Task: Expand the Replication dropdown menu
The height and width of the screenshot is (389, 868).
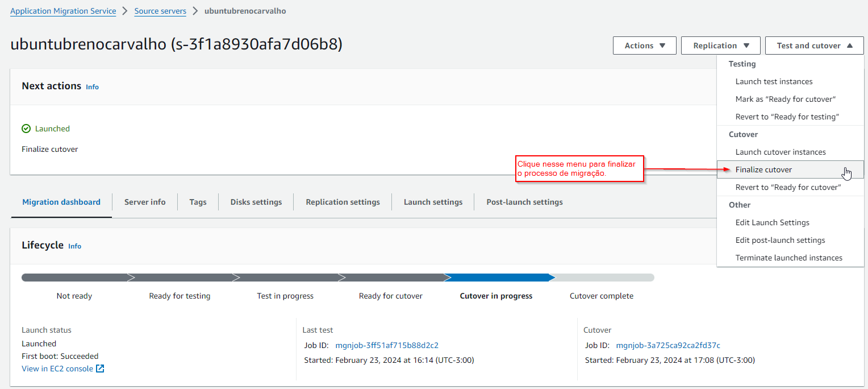Action: (721, 45)
